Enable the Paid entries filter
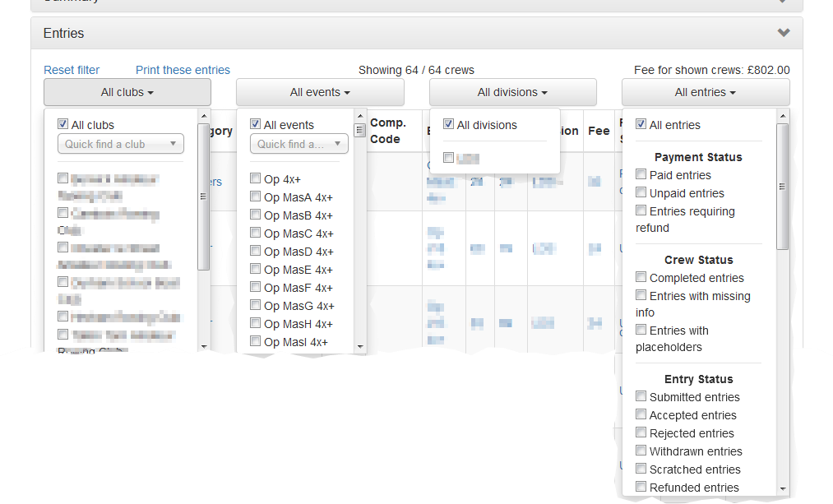The height and width of the screenshot is (504, 833). (x=641, y=174)
